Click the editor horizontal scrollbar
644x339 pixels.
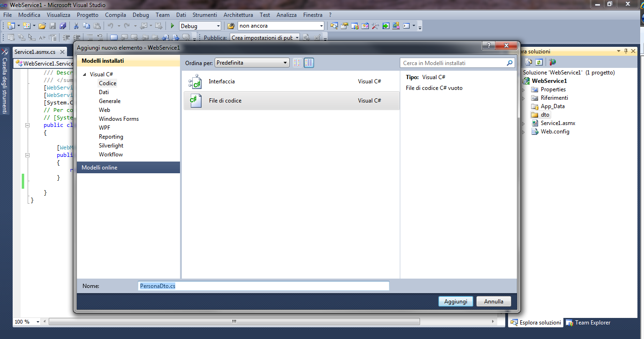[x=234, y=322]
